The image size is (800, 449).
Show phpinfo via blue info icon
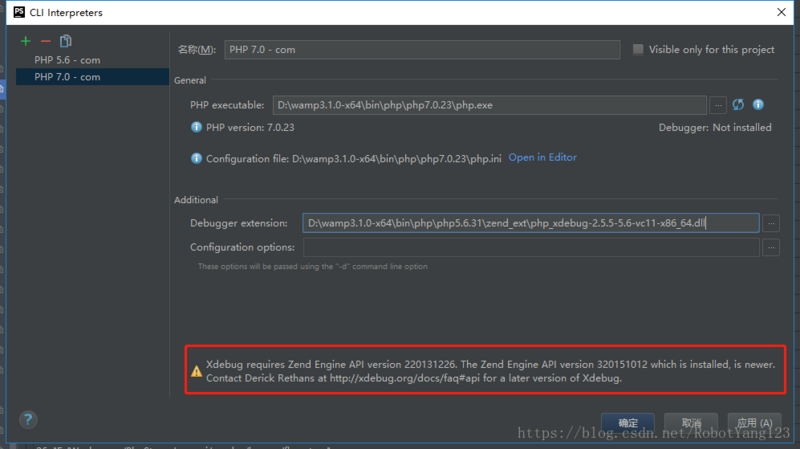pyautogui.click(x=758, y=105)
